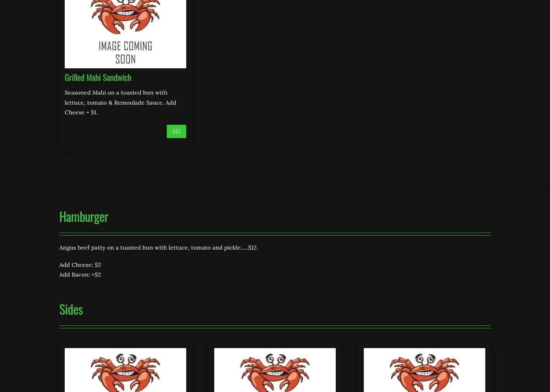Select the Grilled Mahi Sandwich placeholder image

point(125,34)
